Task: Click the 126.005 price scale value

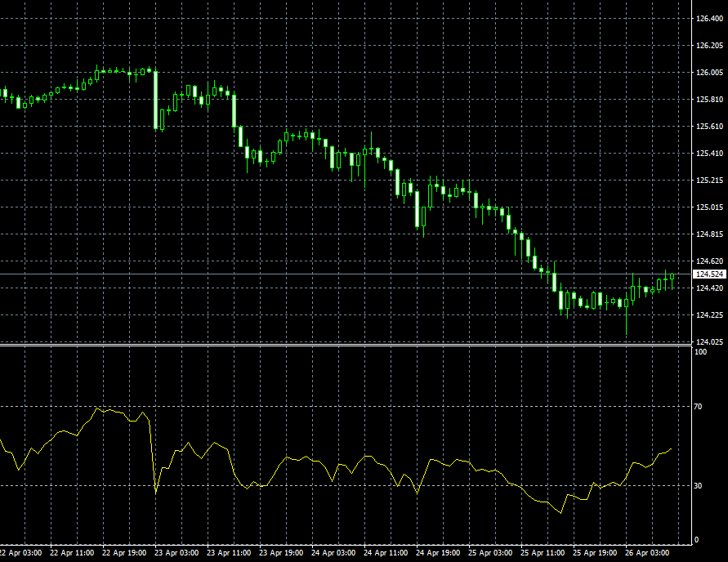Action: coord(709,73)
